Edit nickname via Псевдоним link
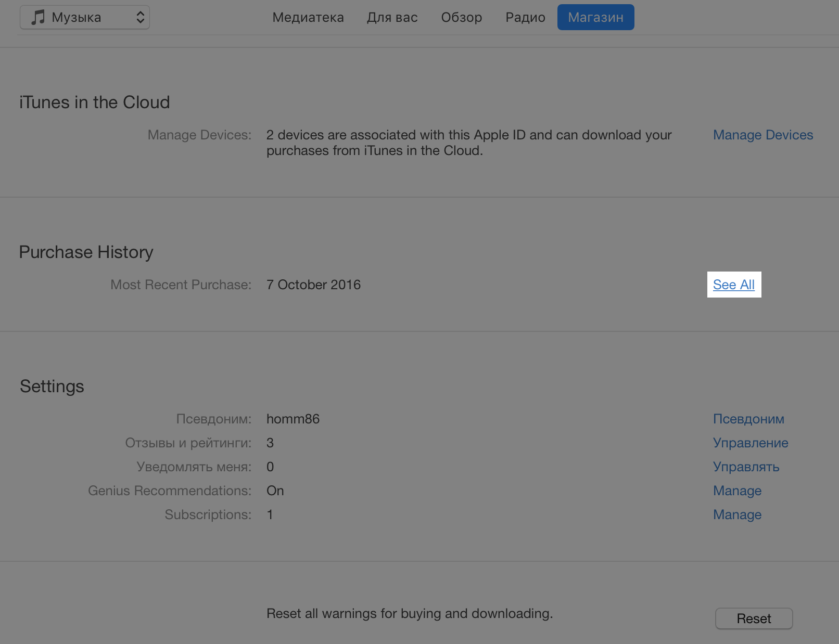Viewport: 839px width, 644px height. [x=748, y=419]
